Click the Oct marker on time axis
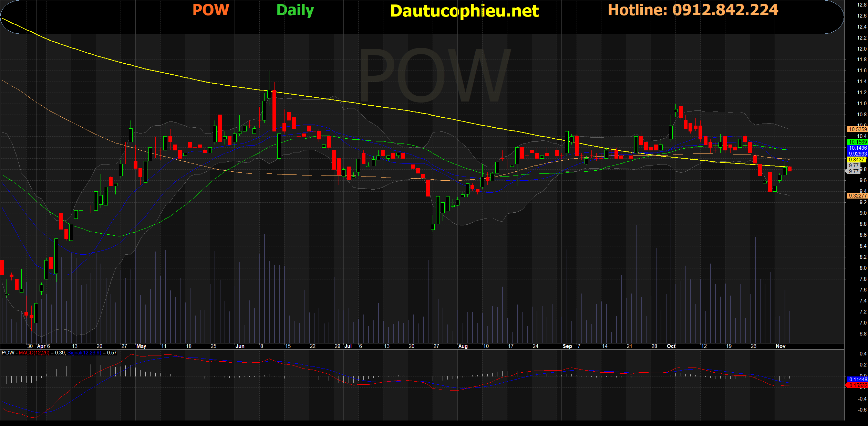This screenshot has width=868, height=426. pos(671,346)
